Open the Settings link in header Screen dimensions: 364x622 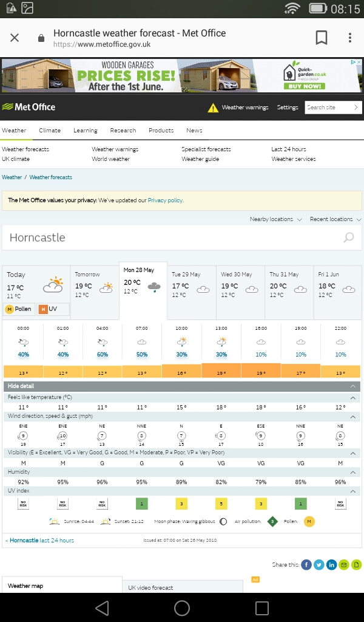[288, 108]
